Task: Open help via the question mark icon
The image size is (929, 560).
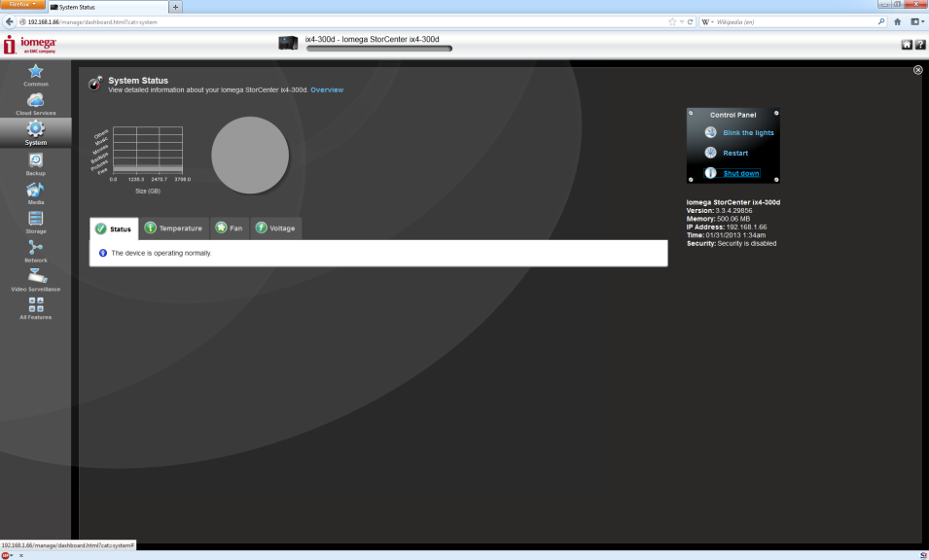Action: pos(920,45)
